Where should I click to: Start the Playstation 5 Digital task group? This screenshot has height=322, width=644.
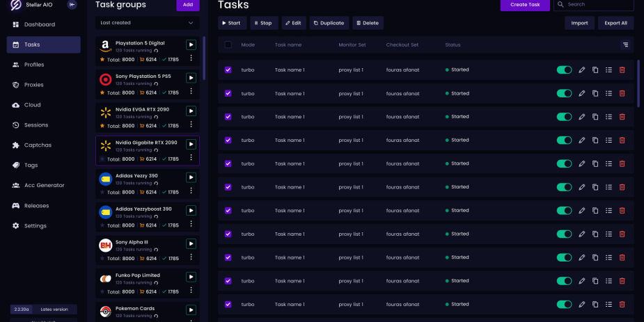pos(191,45)
